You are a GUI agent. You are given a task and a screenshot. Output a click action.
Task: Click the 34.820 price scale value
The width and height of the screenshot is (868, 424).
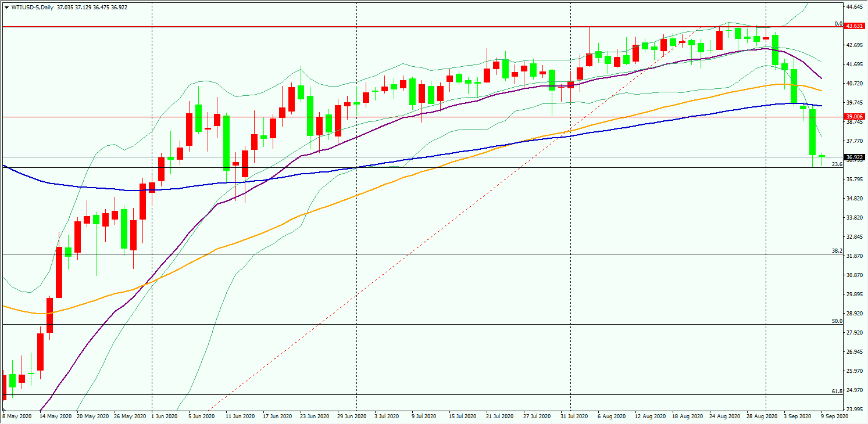tap(855, 199)
